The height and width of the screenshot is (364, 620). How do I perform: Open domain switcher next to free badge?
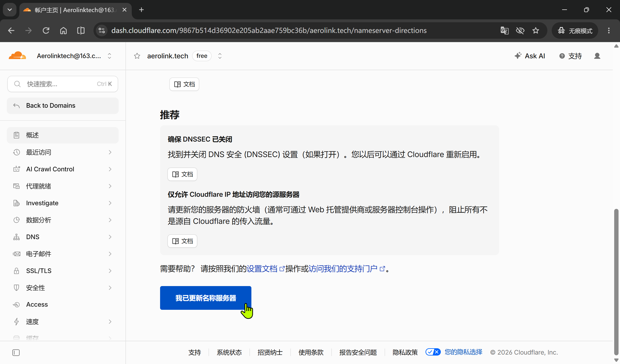click(x=220, y=56)
